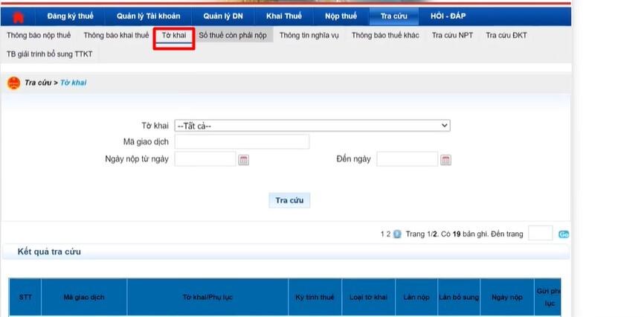Viewport: 644px width, 317px height.
Task: Open TB giải trình bổ sung TTKT tab
Action: (x=49, y=54)
